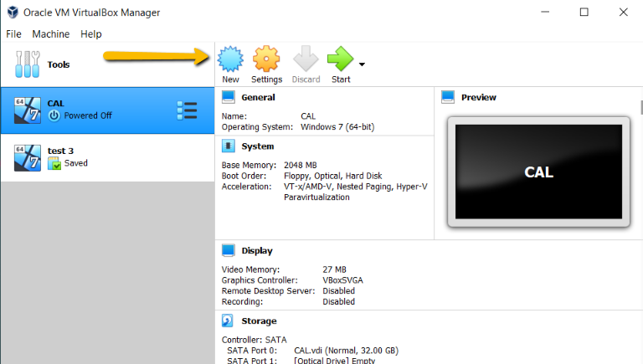Open the File menu
This screenshot has height=364, width=643.
click(x=13, y=34)
